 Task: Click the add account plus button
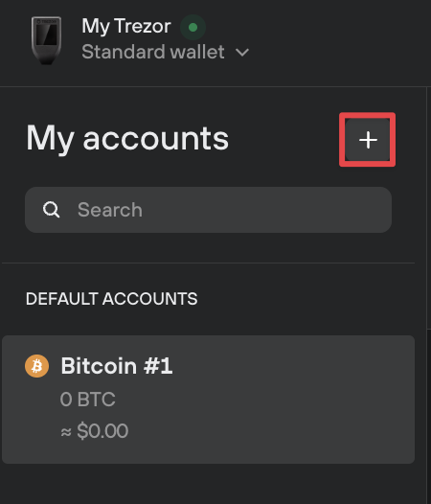(368, 140)
